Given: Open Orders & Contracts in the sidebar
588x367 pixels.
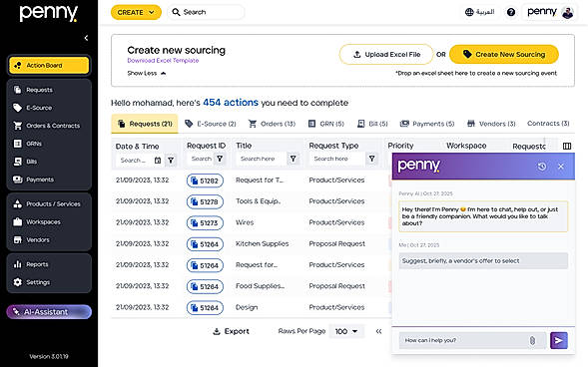Looking at the screenshot, I should point(49,126).
